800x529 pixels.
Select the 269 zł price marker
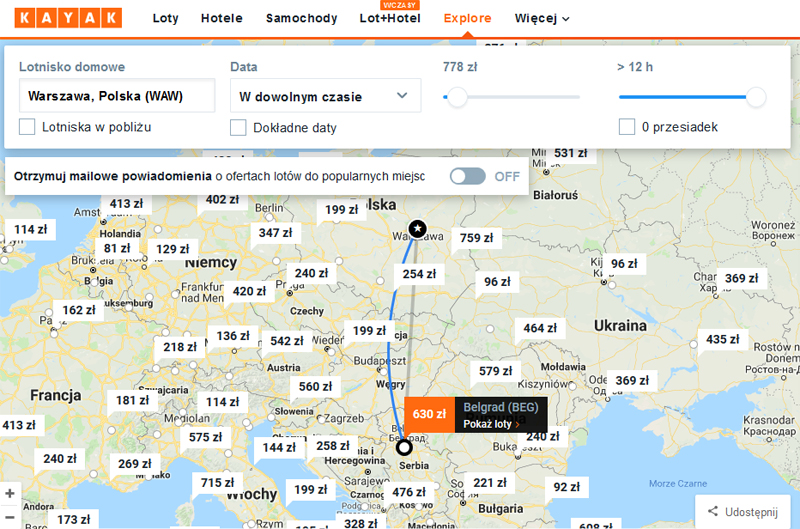point(135,464)
